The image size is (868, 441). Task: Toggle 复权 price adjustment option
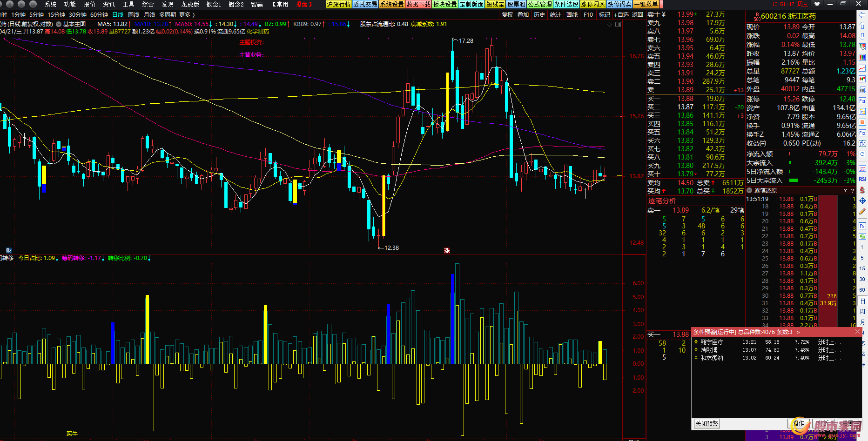tap(507, 15)
